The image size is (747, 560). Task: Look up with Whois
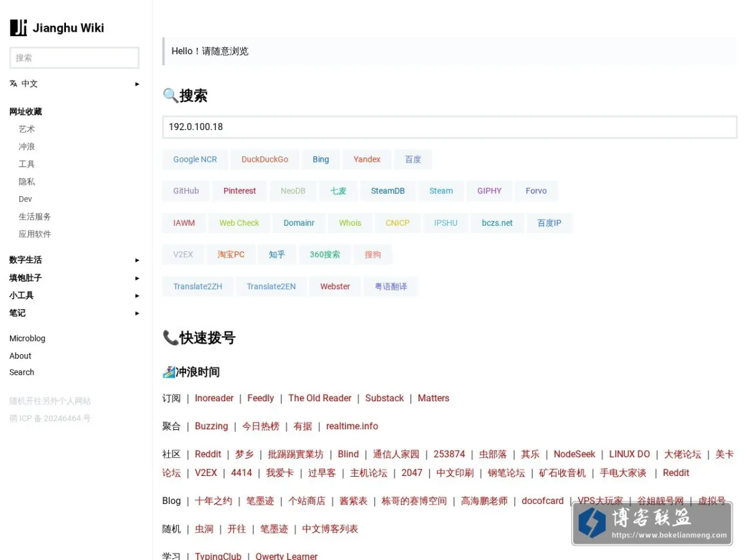point(350,223)
